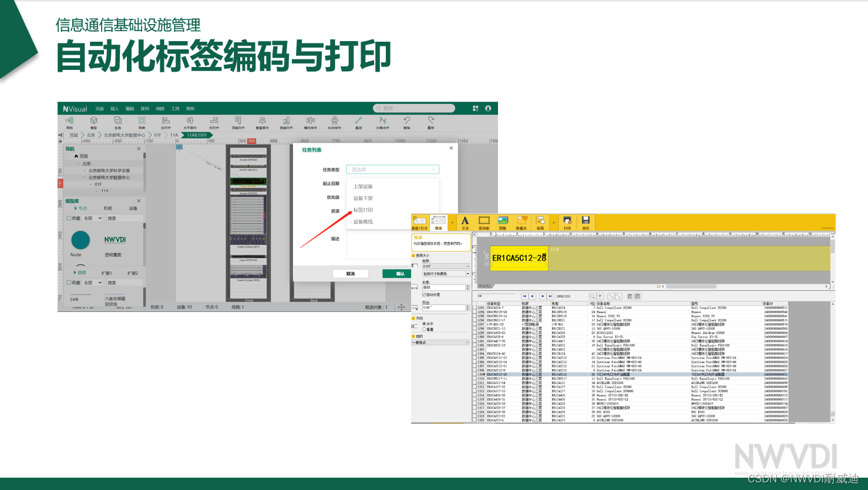Select the 水平 orientation radio button
Viewport: 868px width, 490px height.
(x=424, y=324)
